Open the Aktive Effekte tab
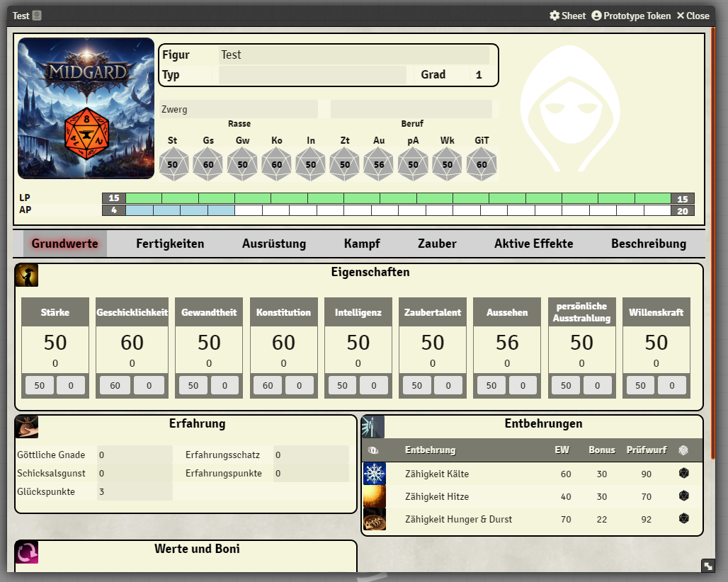The height and width of the screenshot is (582, 728). (x=533, y=244)
